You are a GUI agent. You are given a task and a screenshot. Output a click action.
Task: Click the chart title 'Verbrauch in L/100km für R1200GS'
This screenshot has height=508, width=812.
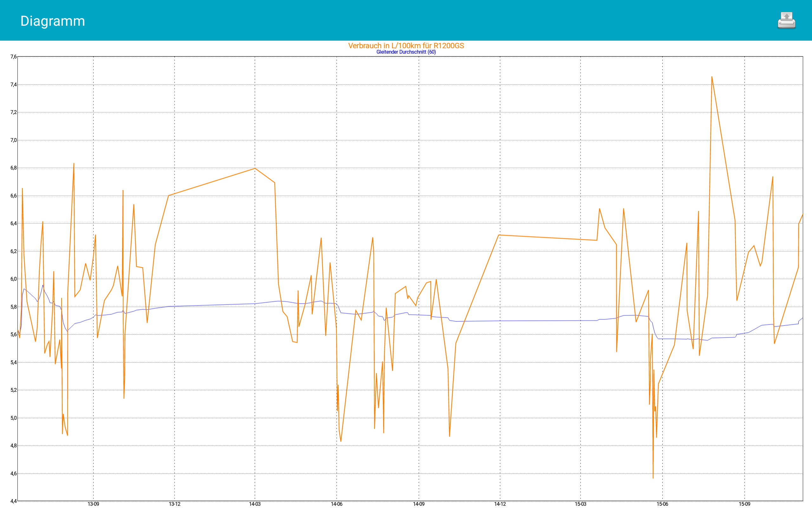tap(406, 46)
